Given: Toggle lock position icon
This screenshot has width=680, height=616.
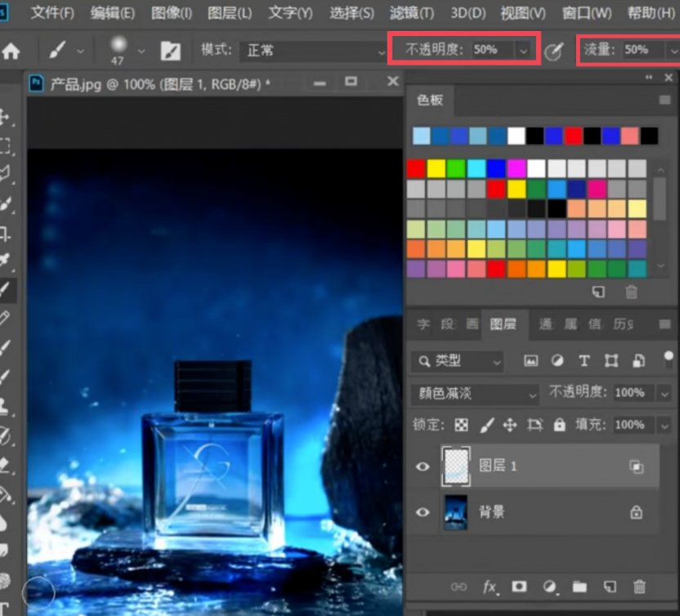Looking at the screenshot, I should click(510, 426).
